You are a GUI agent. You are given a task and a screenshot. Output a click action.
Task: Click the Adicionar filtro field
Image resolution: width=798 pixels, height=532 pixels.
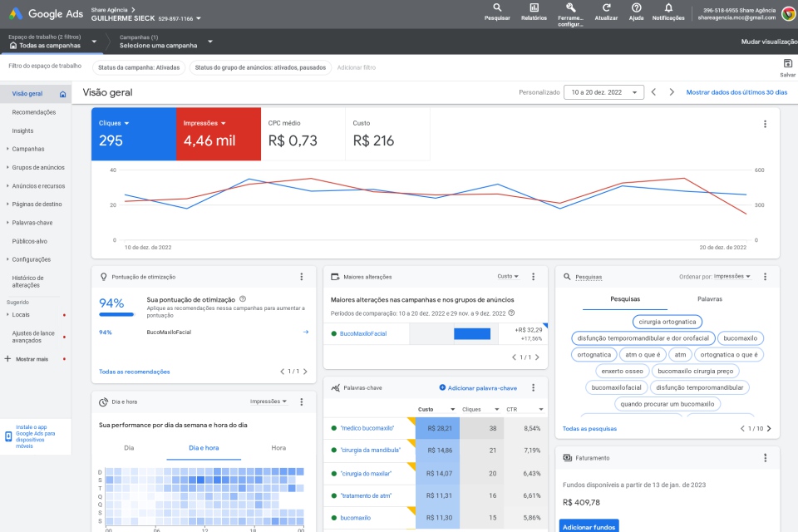click(357, 67)
